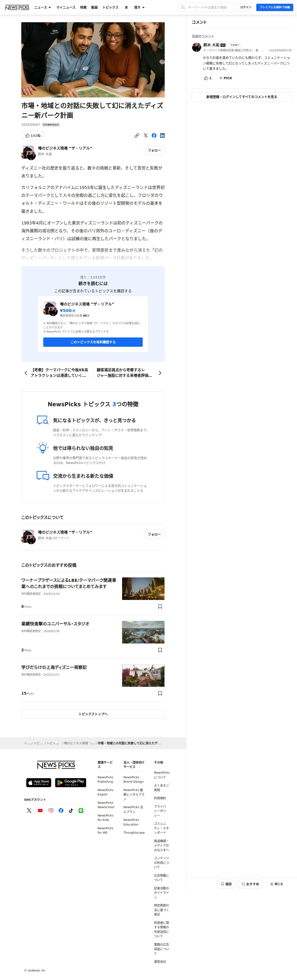
Task: Follow topic in このトピックスについて section
Action: click(154, 534)
